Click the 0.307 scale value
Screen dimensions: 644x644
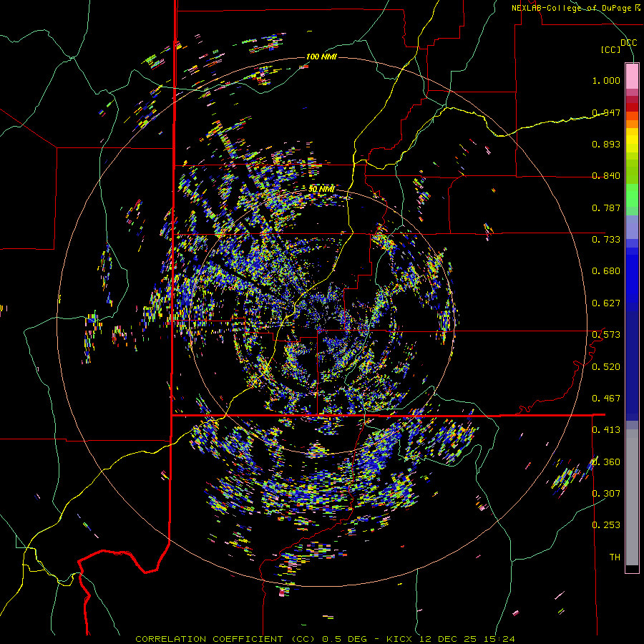pos(606,494)
